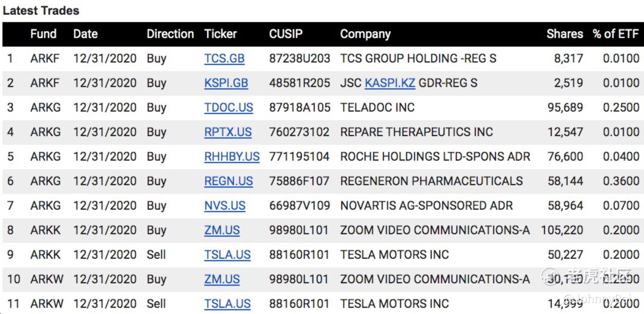Click the Direction column header
644x314 pixels.
pyautogui.click(x=170, y=34)
